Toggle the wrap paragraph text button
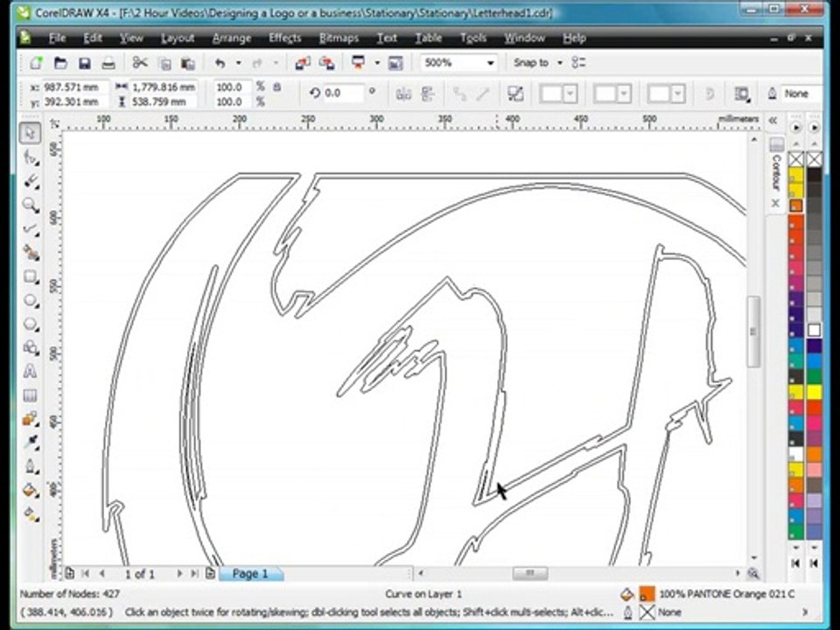This screenshot has height=630, width=840. pos(741,94)
